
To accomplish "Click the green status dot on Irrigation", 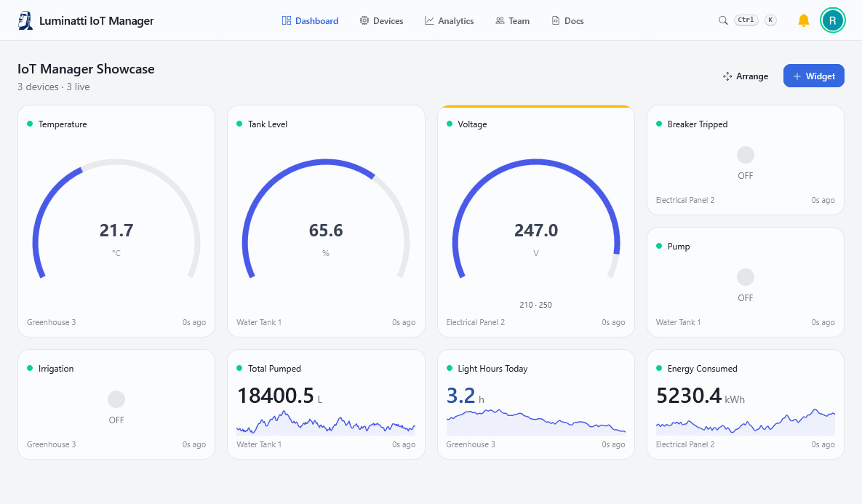I will pyautogui.click(x=30, y=368).
